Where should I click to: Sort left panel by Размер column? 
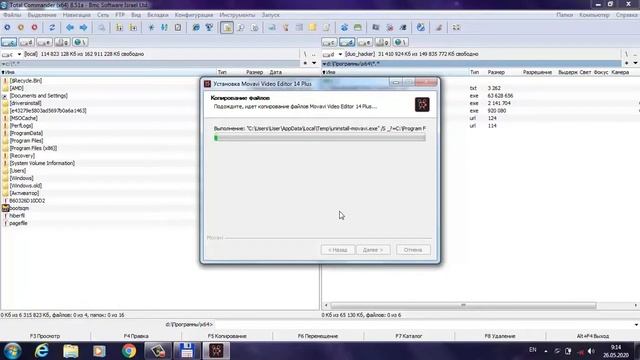point(255,72)
